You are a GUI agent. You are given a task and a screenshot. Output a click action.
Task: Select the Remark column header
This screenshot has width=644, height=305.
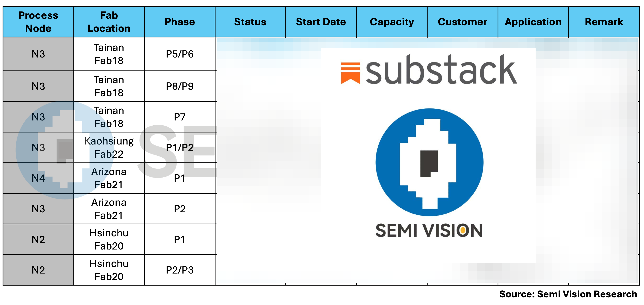604,22
